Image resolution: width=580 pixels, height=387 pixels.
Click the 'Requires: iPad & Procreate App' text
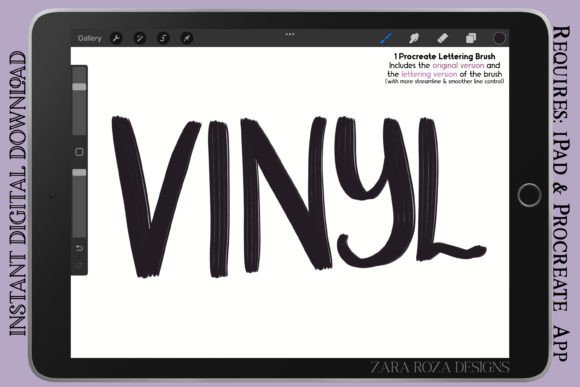pyautogui.click(x=562, y=194)
